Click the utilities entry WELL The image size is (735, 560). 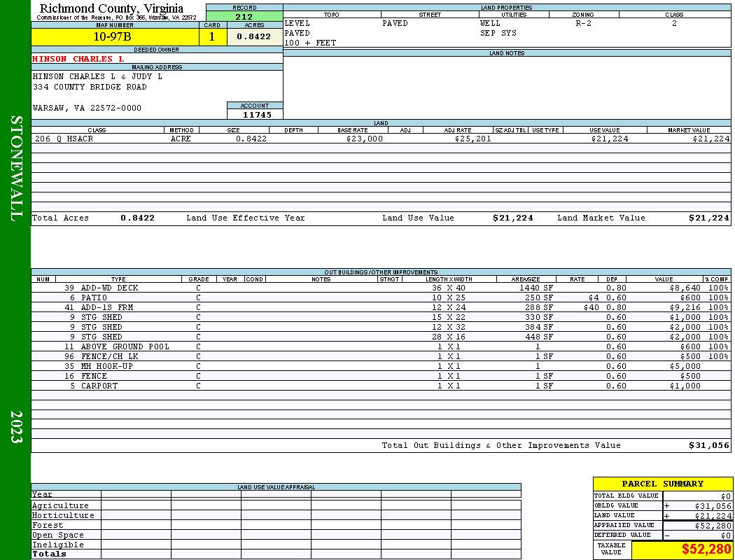490,23
